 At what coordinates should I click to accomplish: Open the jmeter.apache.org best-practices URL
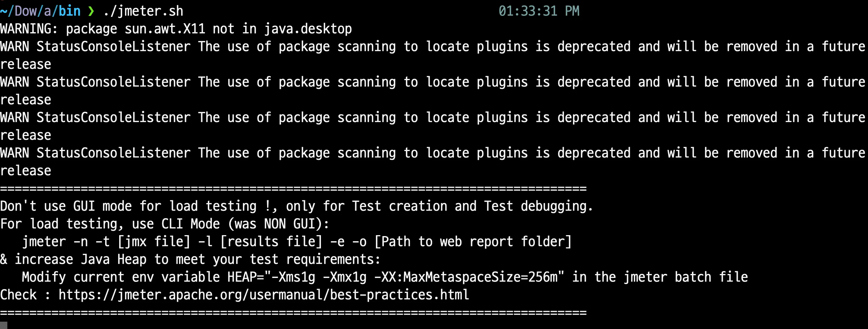tap(263, 295)
